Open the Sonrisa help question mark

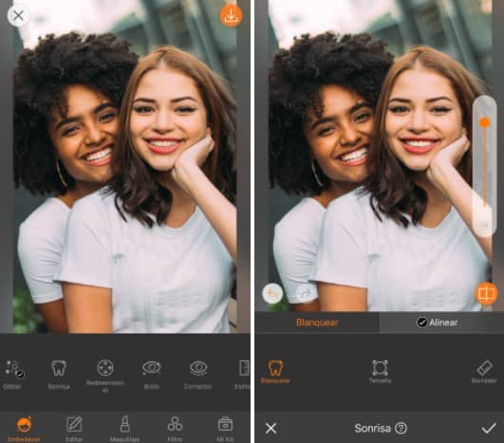pos(401,428)
